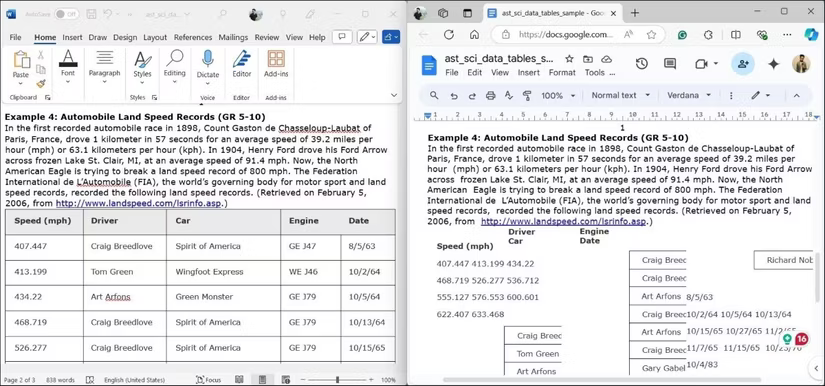825x386 pixels.
Task: Open the File tab in Word
Action: click(x=15, y=37)
